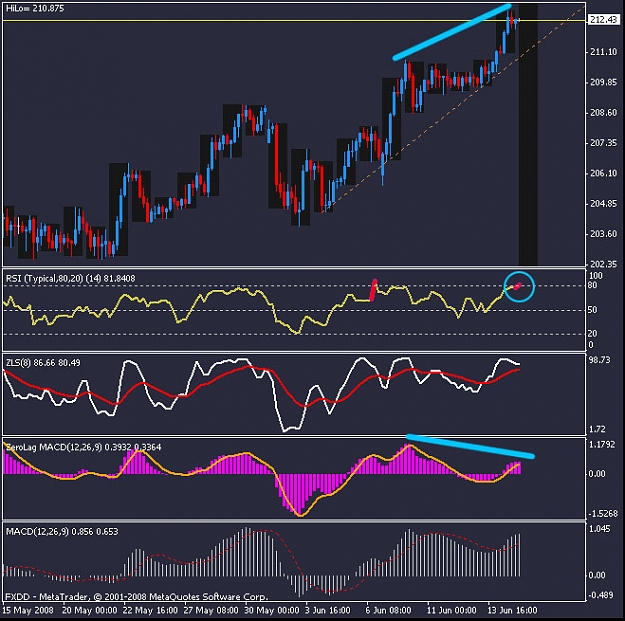This screenshot has width=625, height=621.
Task: Click the 13 Jun 16:00 time label
Action: [512, 610]
